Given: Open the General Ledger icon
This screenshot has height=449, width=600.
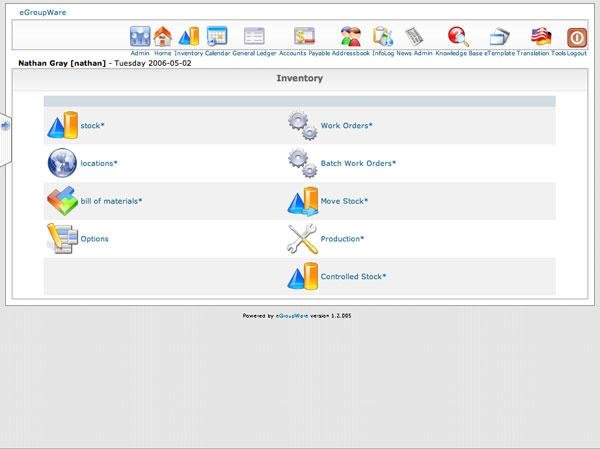Looking at the screenshot, I should coord(254,36).
